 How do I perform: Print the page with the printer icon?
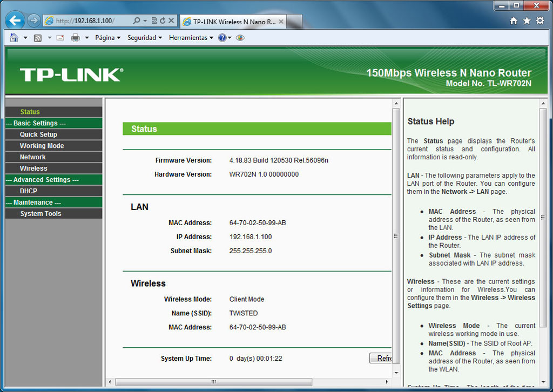tap(75, 38)
